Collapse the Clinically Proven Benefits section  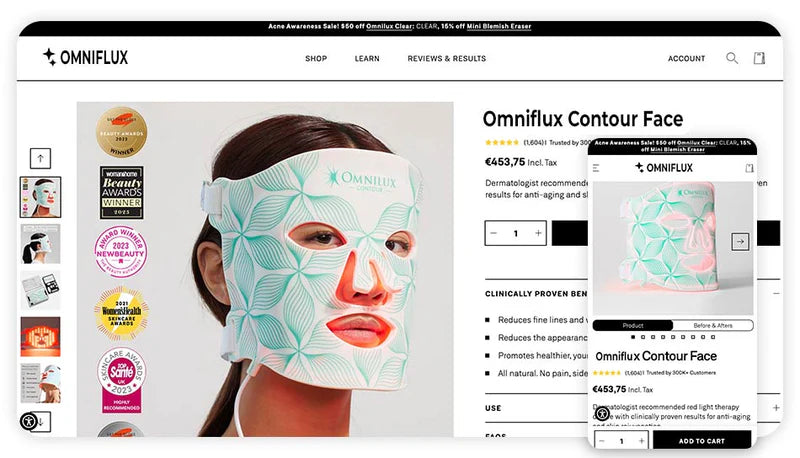coord(776,293)
